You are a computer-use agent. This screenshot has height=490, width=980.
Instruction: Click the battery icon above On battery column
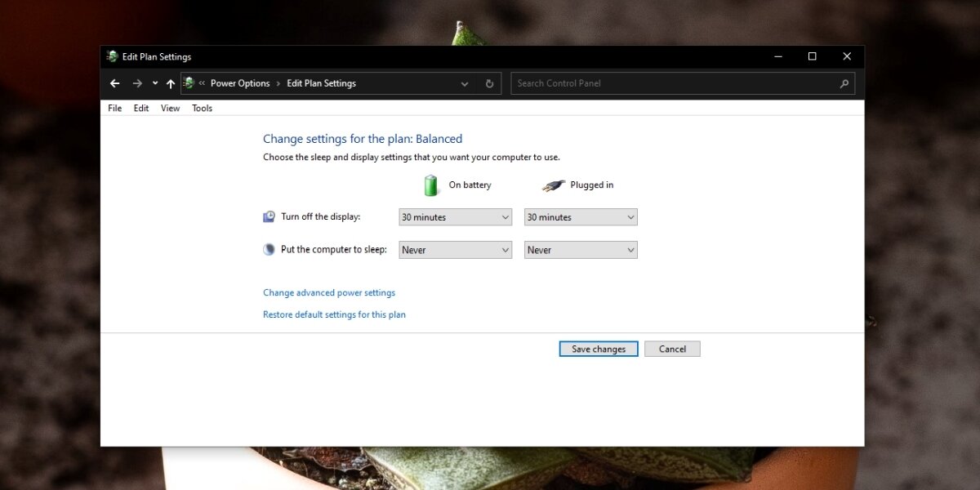tap(430, 185)
